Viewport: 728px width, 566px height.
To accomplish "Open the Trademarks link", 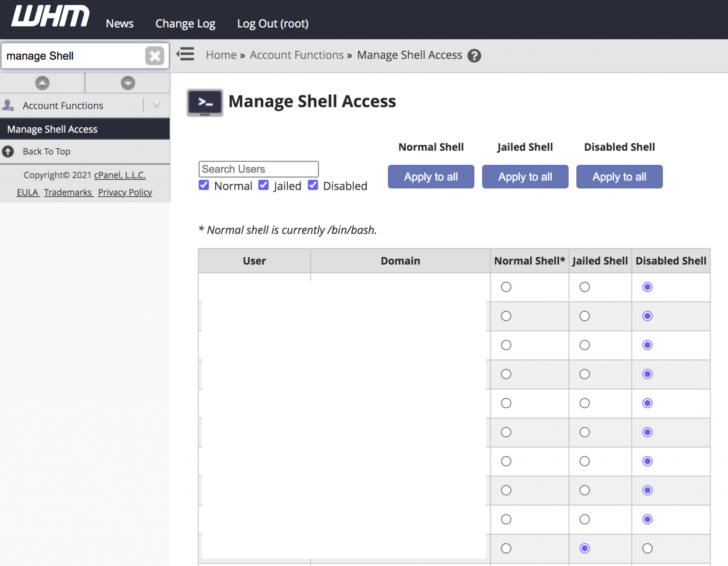I will click(68, 192).
